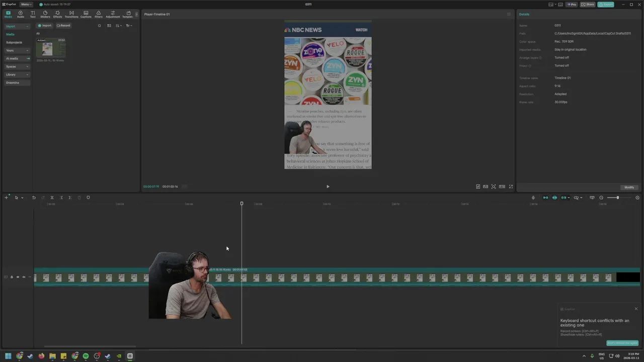The width and height of the screenshot is (644, 362).
Task: Open the CapCut Menu dropdown
Action: (26, 5)
